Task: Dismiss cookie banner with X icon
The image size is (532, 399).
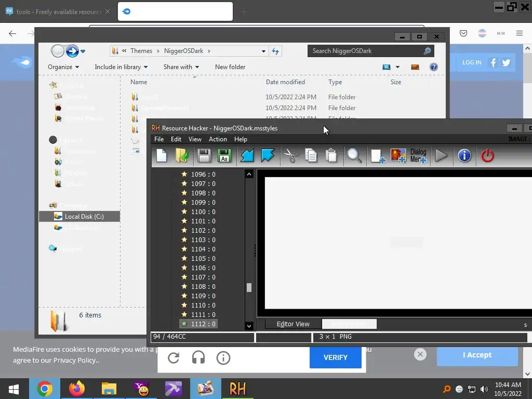Action: pos(420,354)
